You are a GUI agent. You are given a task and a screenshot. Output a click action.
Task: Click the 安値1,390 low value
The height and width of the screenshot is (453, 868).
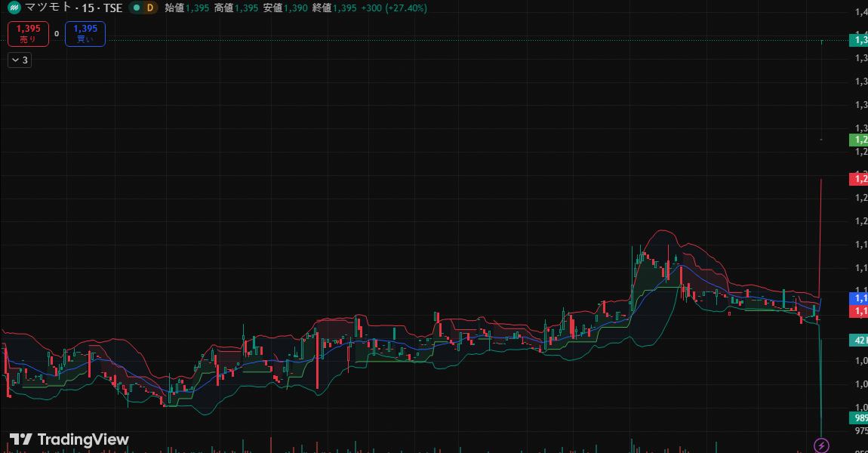(x=285, y=8)
